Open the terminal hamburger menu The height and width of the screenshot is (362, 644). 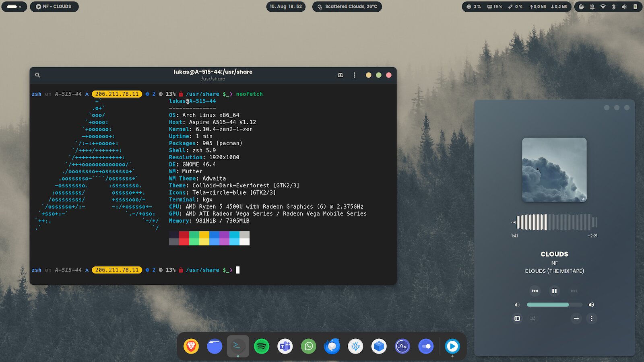(354, 75)
